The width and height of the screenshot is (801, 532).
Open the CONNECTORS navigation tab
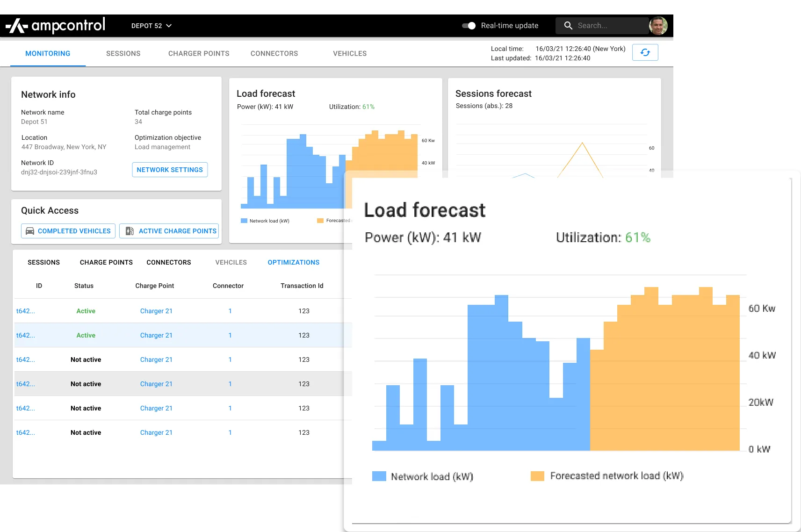pyautogui.click(x=274, y=53)
